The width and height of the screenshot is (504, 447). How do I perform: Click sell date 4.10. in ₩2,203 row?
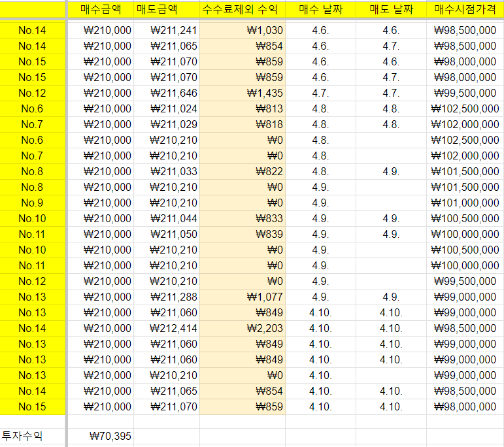pyautogui.click(x=391, y=329)
